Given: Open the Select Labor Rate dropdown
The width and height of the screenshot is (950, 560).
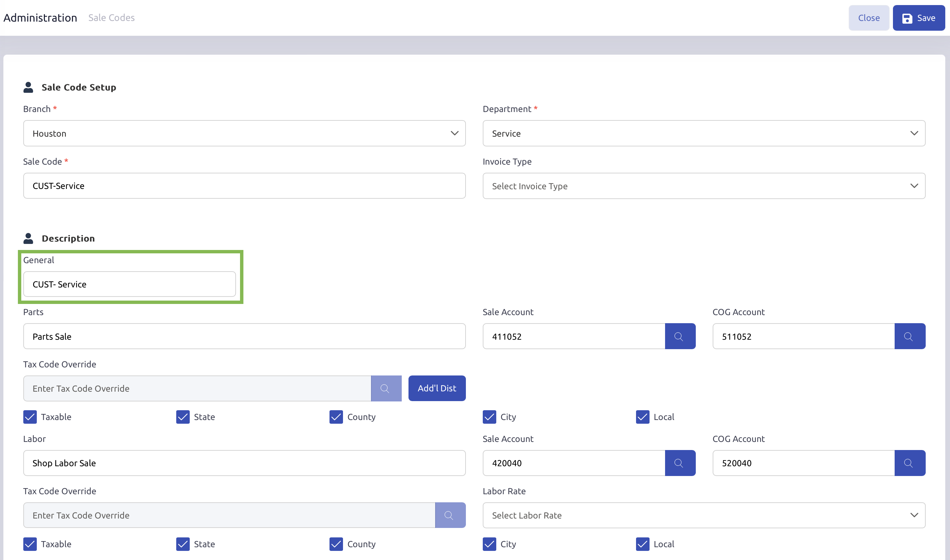Looking at the screenshot, I should point(704,515).
